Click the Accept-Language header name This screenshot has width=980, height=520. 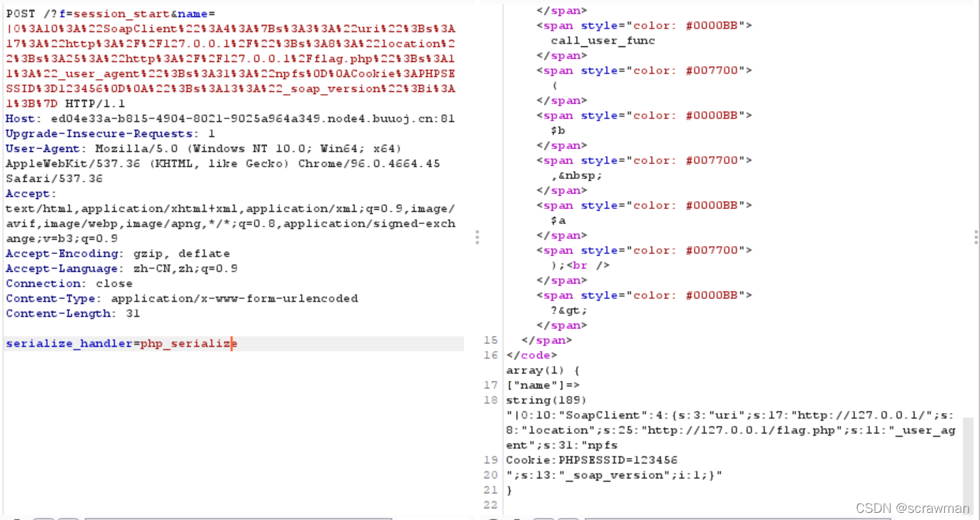tap(64, 268)
